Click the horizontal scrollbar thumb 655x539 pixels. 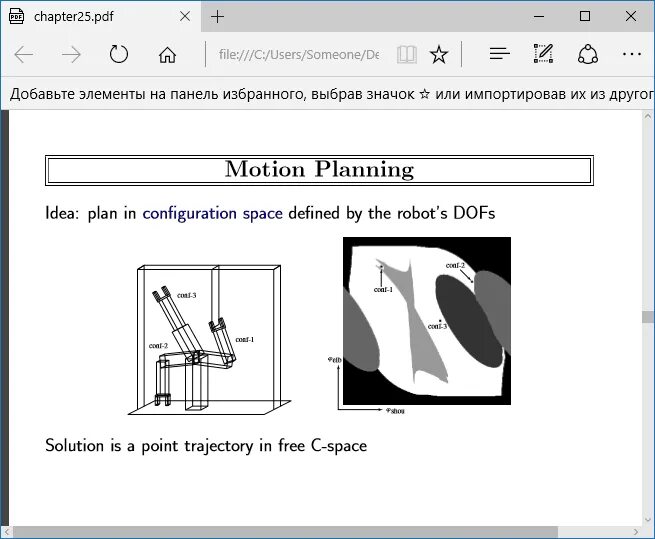click(285, 532)
